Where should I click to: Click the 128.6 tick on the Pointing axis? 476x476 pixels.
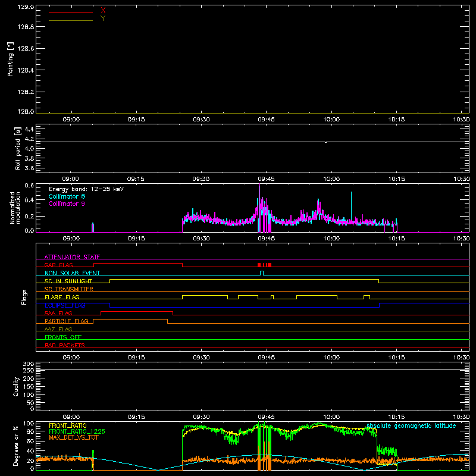[x=26, y=49]
